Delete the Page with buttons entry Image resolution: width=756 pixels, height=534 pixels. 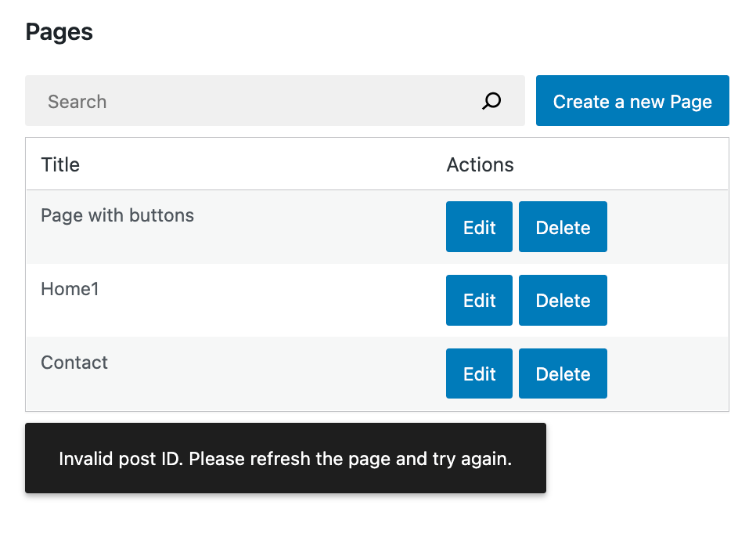coord(563,227)
